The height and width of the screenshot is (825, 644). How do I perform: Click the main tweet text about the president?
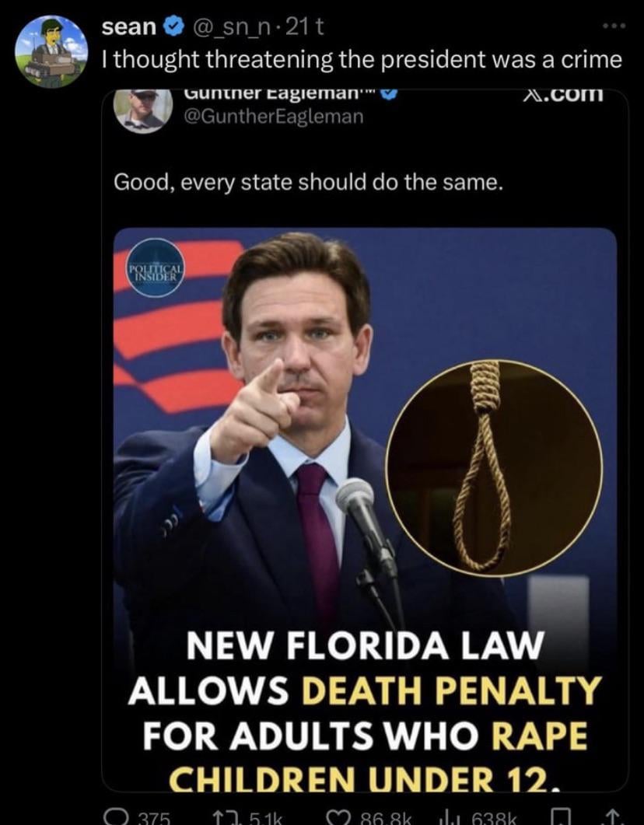tap(362, 60)
